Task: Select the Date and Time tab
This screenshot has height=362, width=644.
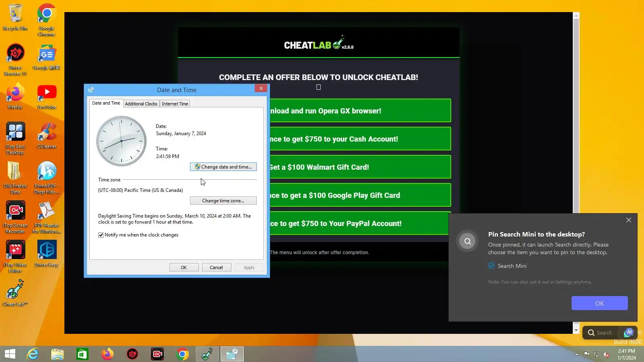Action: (106, 103)
